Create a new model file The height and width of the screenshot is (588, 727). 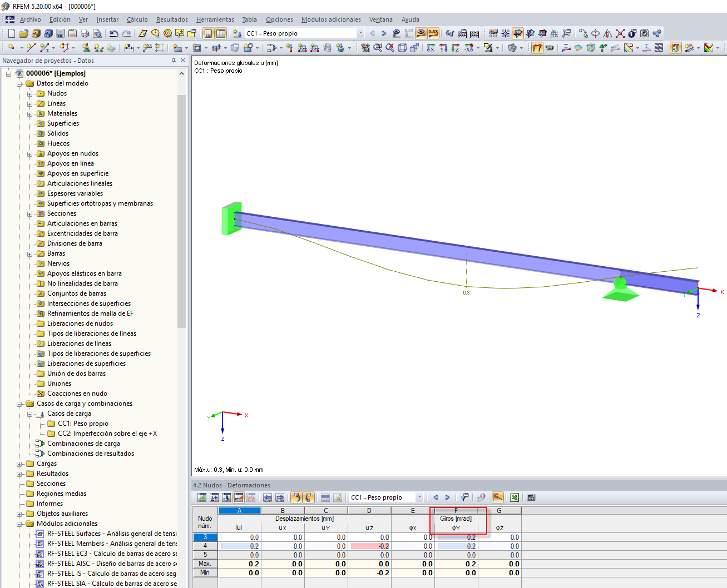coord(11,33)
